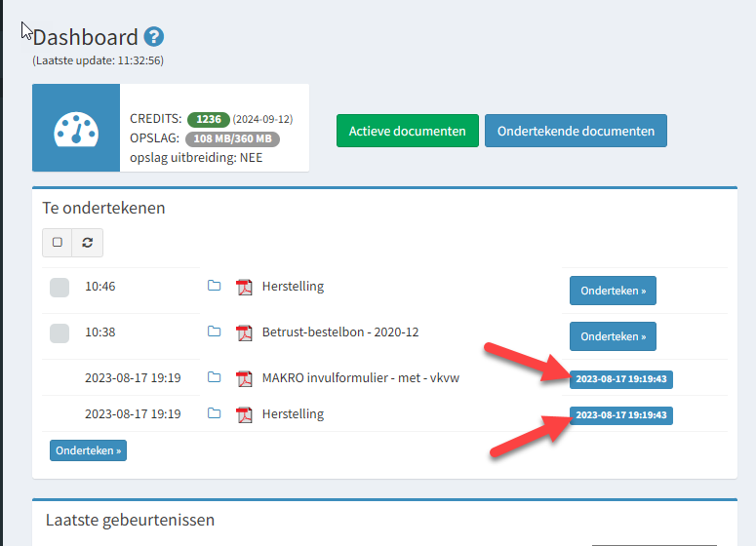Open folder icon of MAKRO invulformulier row

coord(214,377)
